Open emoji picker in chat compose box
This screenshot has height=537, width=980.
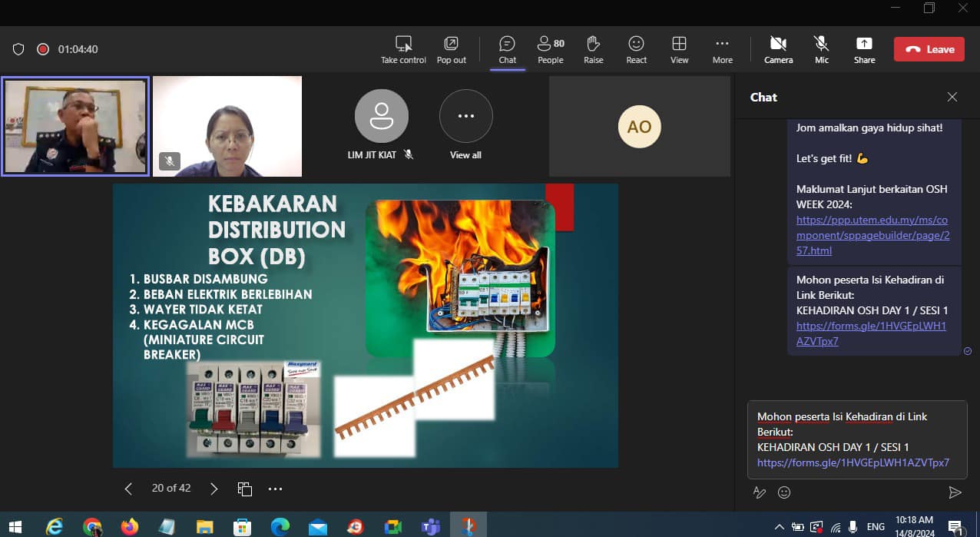784,492
